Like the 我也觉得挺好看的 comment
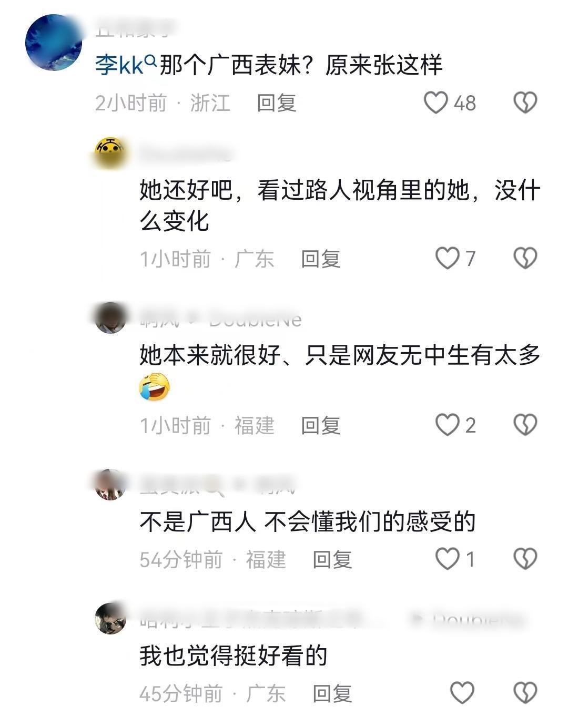The width and height of the screenshot is (568, 728). point(462,693)
